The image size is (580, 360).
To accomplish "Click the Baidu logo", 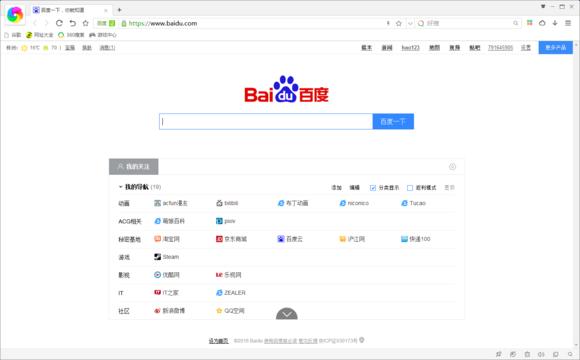I will [x=286, y=89].
